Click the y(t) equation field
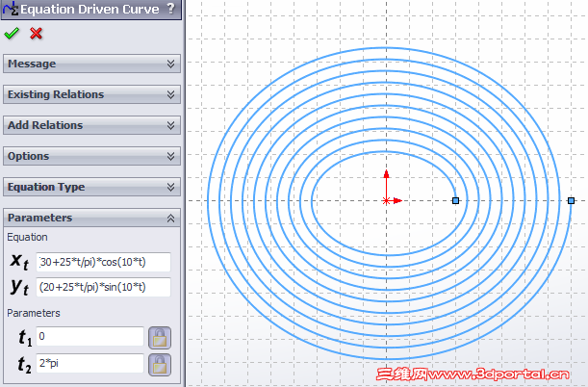Viewport: 588px width, 387px height. point(104,287)
